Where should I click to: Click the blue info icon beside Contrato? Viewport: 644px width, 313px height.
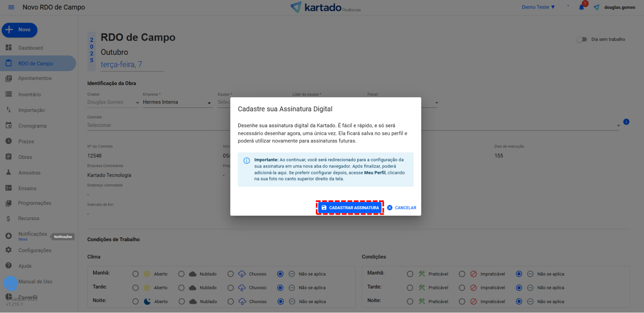[626, 122]
